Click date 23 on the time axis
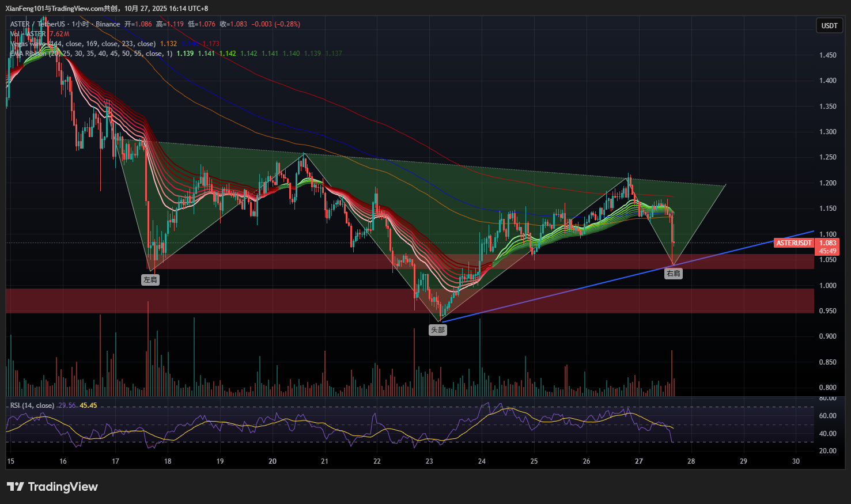 click(x=429, y=461)
